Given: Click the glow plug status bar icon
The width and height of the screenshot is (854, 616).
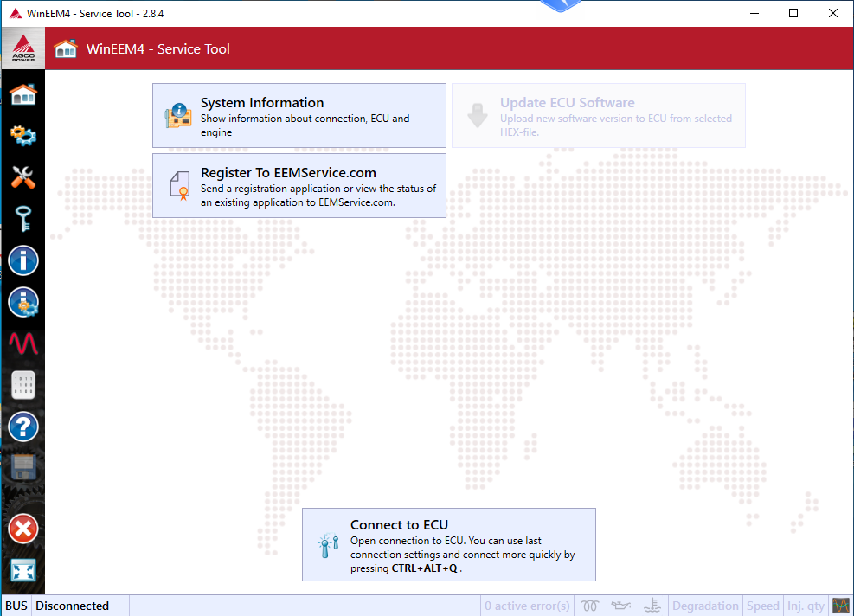Looking at the screenshot, I should pos(590,606).
